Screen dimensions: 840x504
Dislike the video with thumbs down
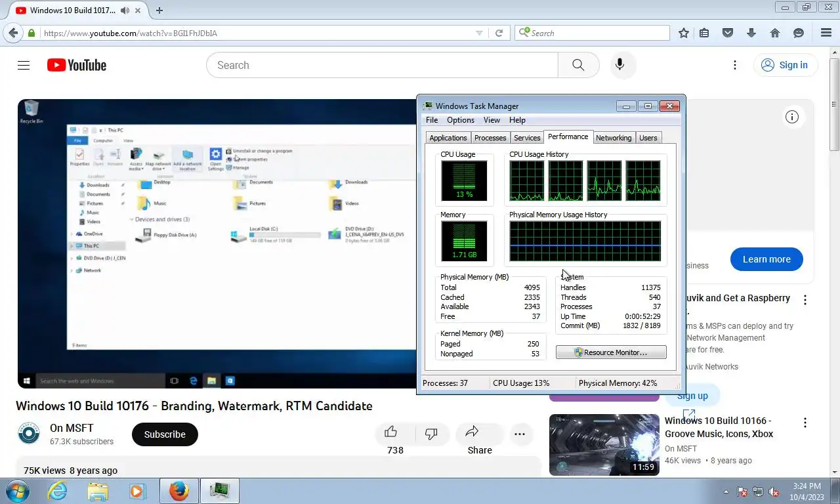click(x=431, y=433)
